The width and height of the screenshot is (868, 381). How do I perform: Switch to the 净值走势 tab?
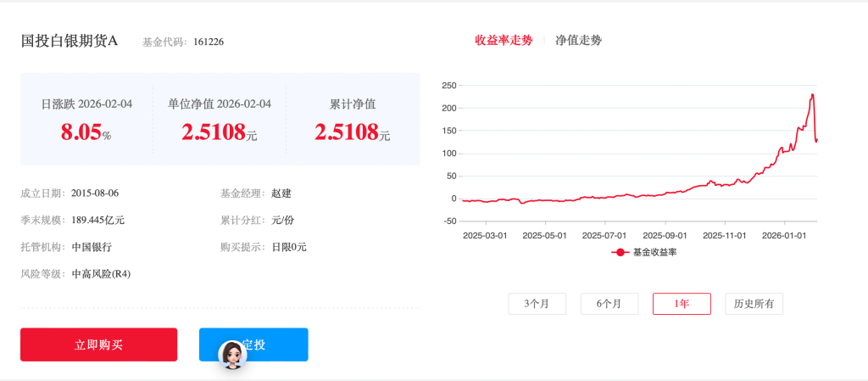coord(578,40)
